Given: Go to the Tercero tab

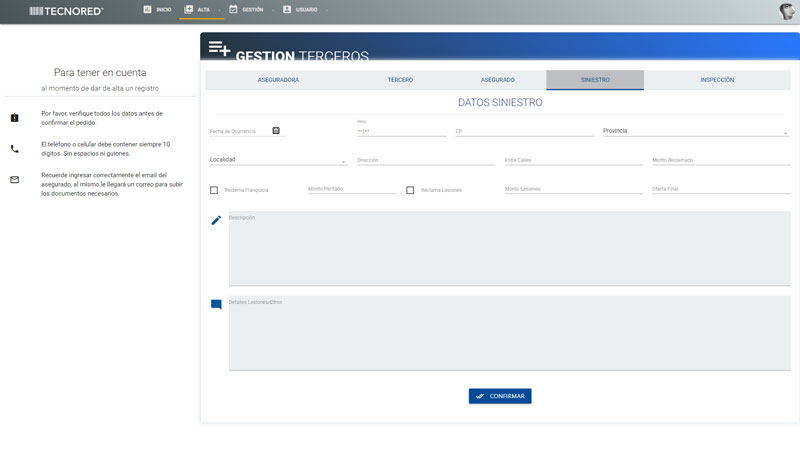Looking at the screenshot, I should point(400,79).
